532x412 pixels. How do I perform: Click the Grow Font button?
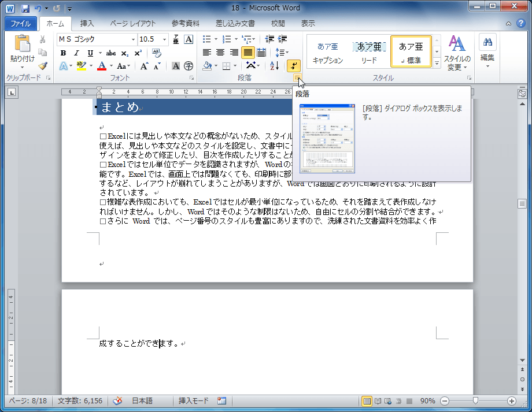coord(144,66)
